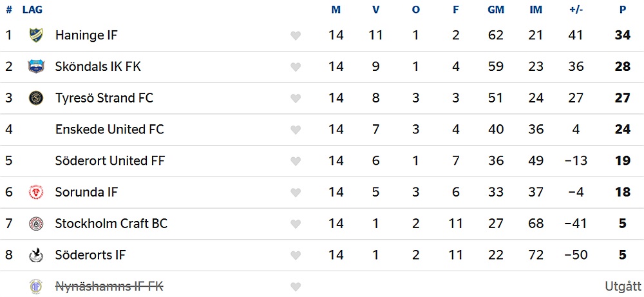Click the Tyresö Strand FC club badge
Image resolution: width=644 pixels, height=297 pixels.
[36, 98]
